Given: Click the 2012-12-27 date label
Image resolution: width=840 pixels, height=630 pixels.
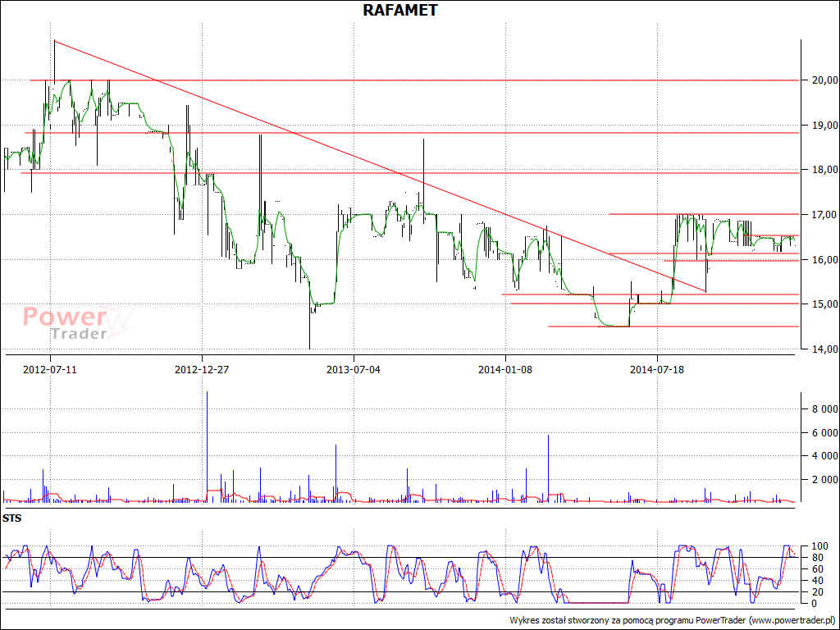Looking at the screenshot, I should click(x=202, y=370).
